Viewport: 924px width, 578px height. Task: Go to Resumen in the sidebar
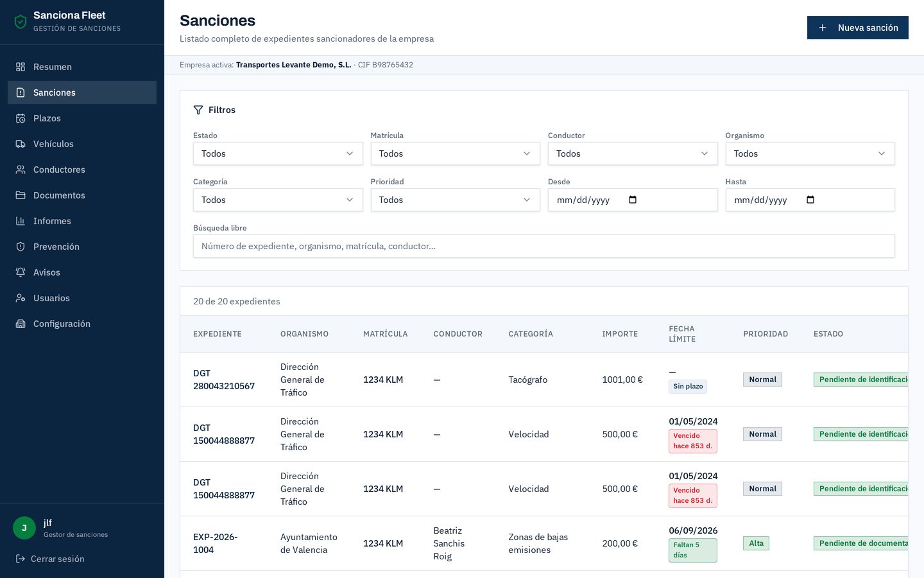(82, 67)
